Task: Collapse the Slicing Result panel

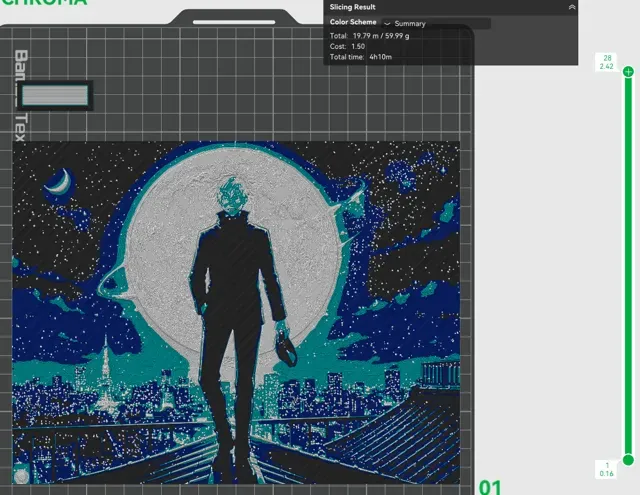Action: tap(572, 7)
